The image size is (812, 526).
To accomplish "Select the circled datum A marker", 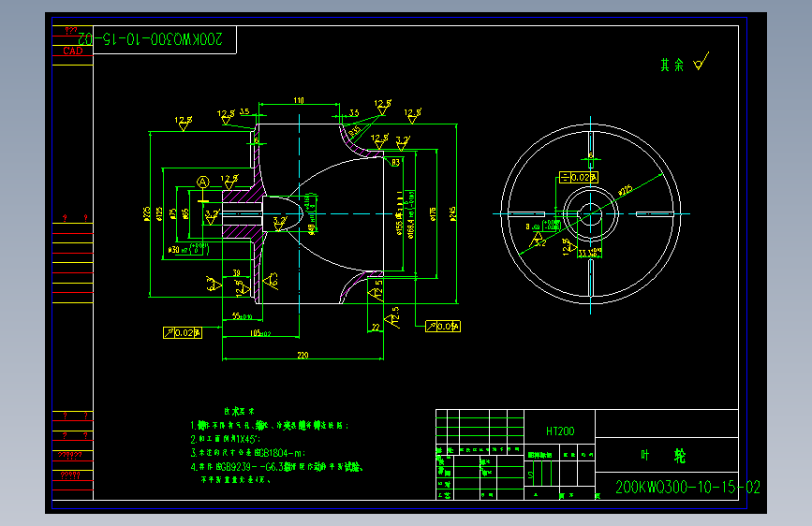I will (203, 182).
